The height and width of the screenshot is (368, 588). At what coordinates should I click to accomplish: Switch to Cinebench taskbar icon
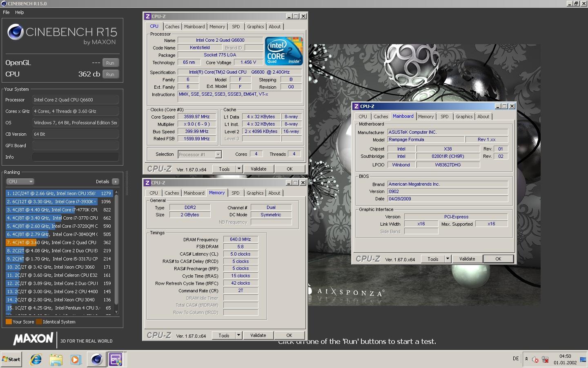pos(97,359)
